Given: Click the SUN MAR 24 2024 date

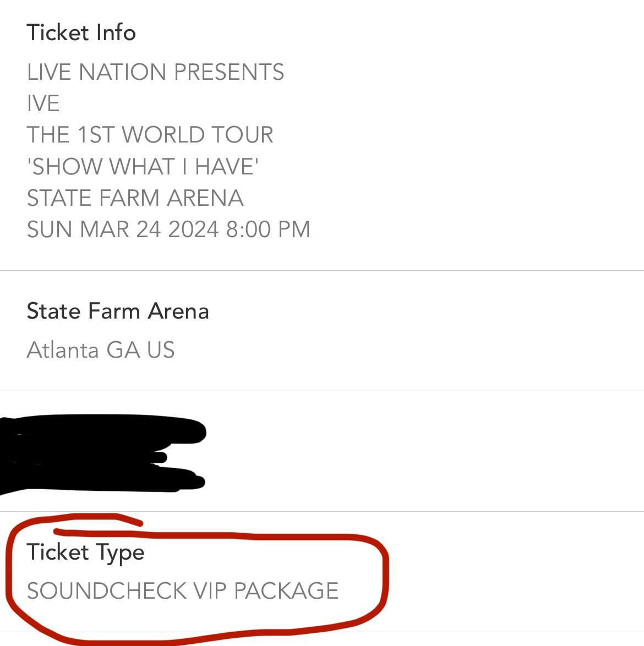Looking at the screenshot, I should [x=122, y=229].
